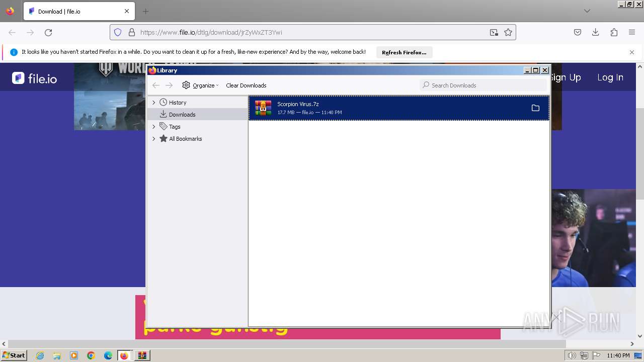Open media player taskbar icon

pos(74,355)
